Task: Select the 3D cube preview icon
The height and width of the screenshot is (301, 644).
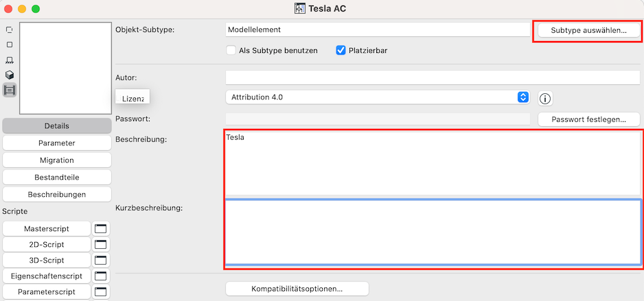Action: [x=10, y=75]
